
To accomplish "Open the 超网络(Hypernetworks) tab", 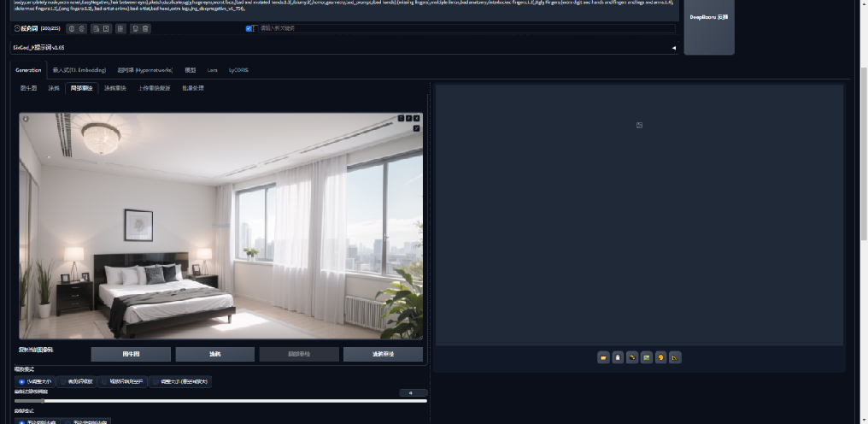I will (x=145, y=70).
